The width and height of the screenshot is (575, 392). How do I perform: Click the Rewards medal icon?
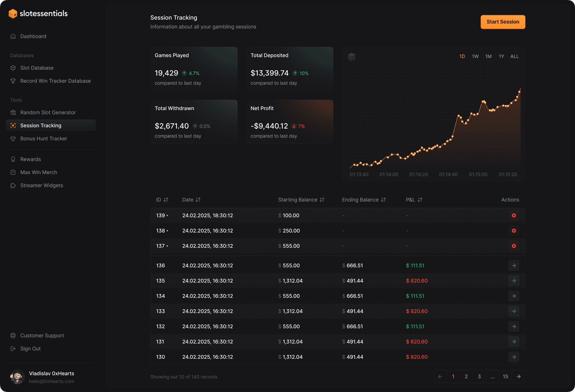pos(13,159)
